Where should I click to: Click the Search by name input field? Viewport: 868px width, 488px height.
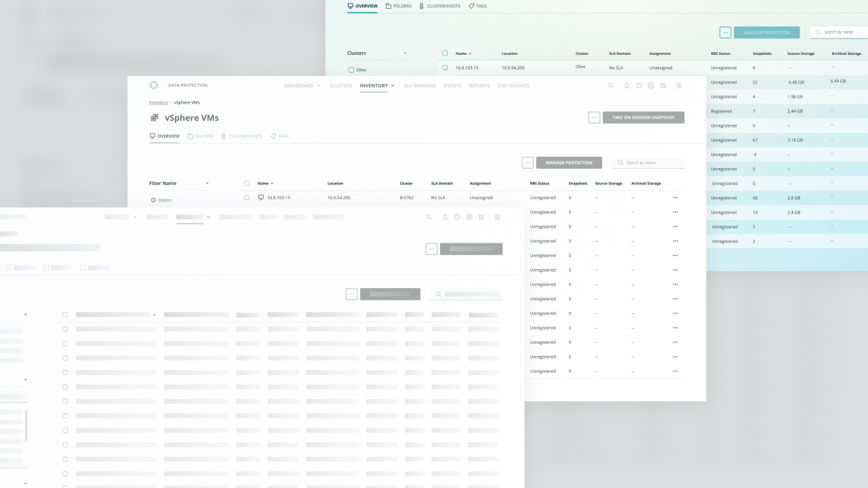648,163
